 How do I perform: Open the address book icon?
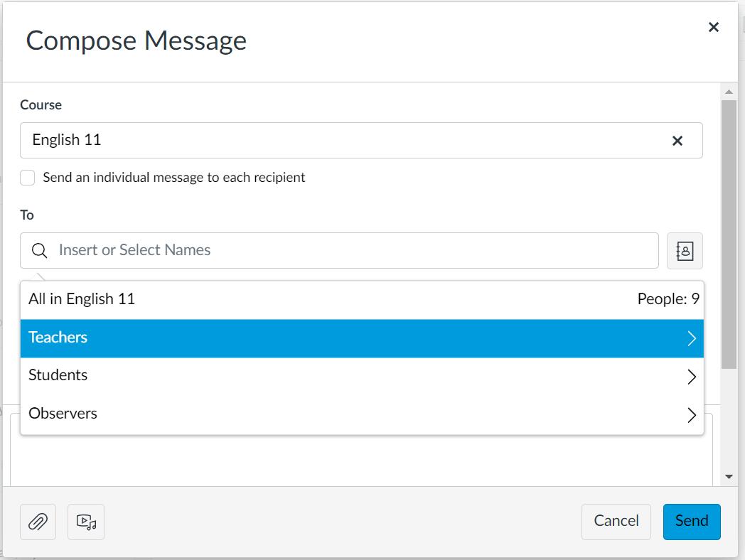[685, 251]
